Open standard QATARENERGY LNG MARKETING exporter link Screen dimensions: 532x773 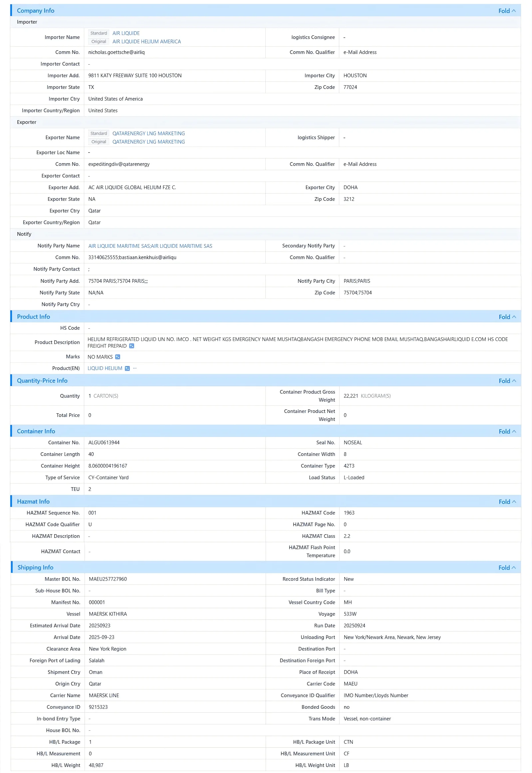click(149, 134)
